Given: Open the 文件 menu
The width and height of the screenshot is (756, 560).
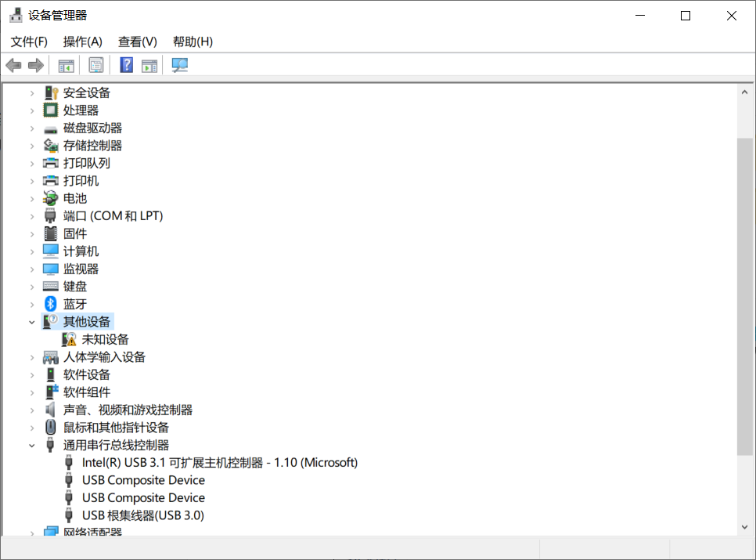Looking at the screenshot, I should (28, 42).
